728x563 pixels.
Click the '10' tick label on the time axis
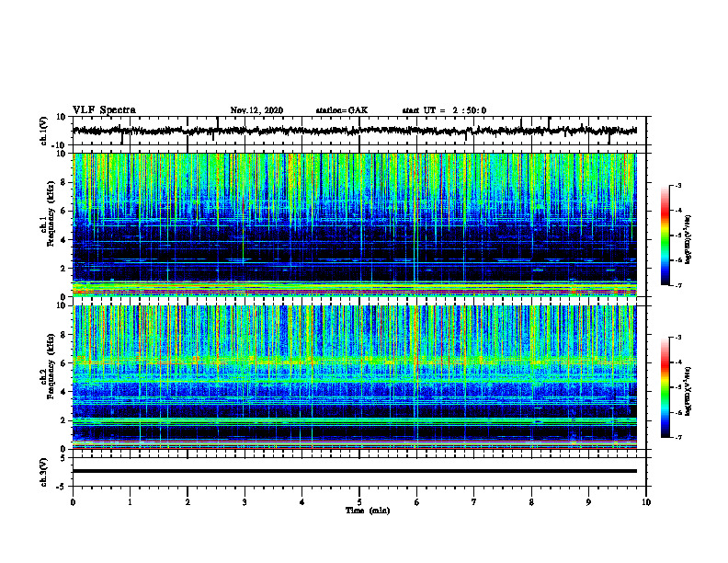(x=646, y=502)
